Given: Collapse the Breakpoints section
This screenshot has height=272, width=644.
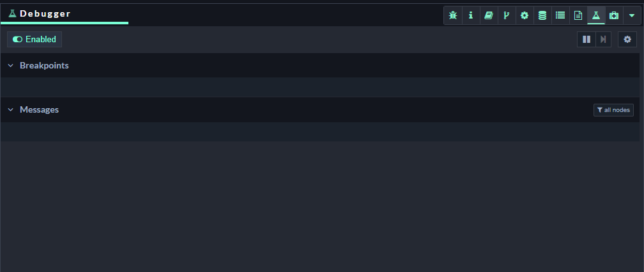Looking at the screenshot, I should click(11, 65).
